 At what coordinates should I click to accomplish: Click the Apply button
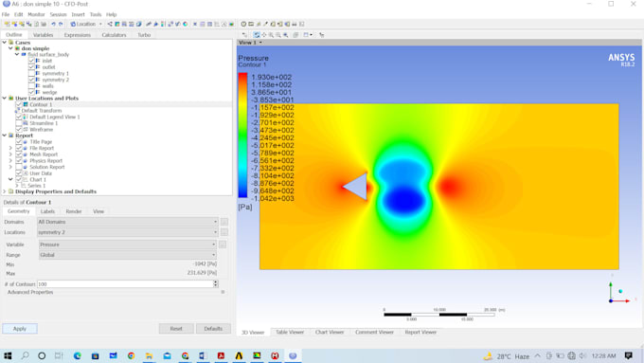[20, 329]
